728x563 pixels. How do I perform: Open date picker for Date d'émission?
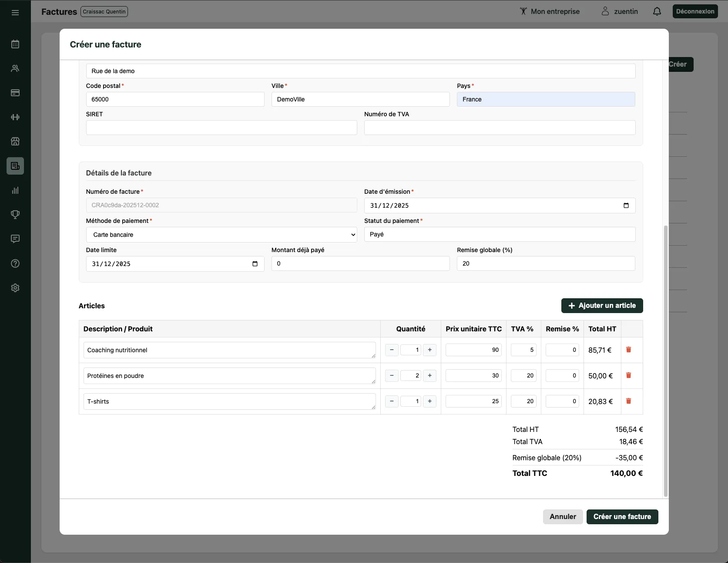click(626, 206)
